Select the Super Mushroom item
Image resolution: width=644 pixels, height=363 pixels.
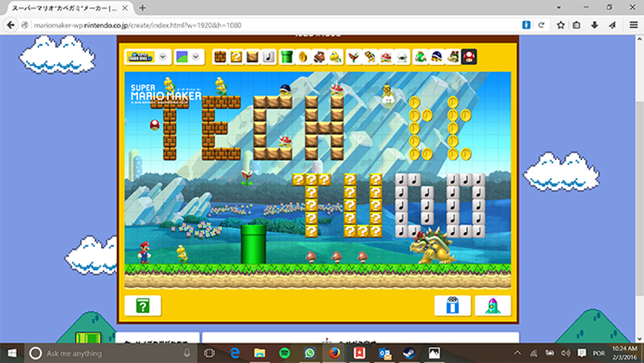click(469, 57)
